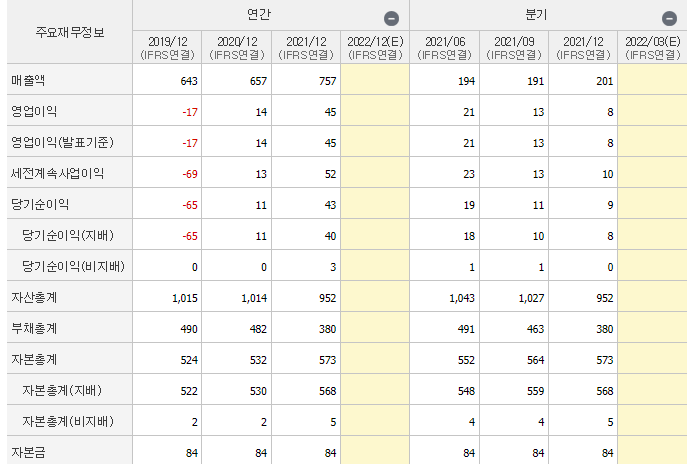Click the 자산총계 value 1,043

coord(462,298)
